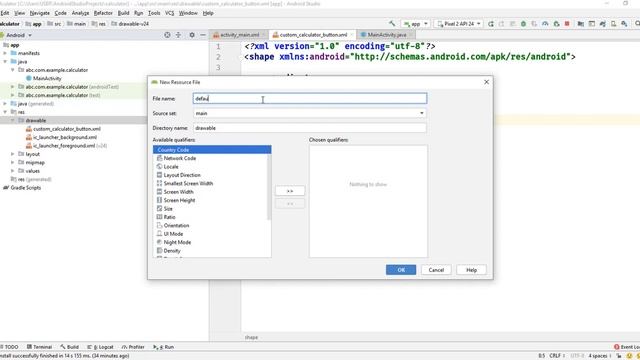This screenshot has width=640, height=360.
Task: Close the New Resource File dialog
Action: pos(486,82)
